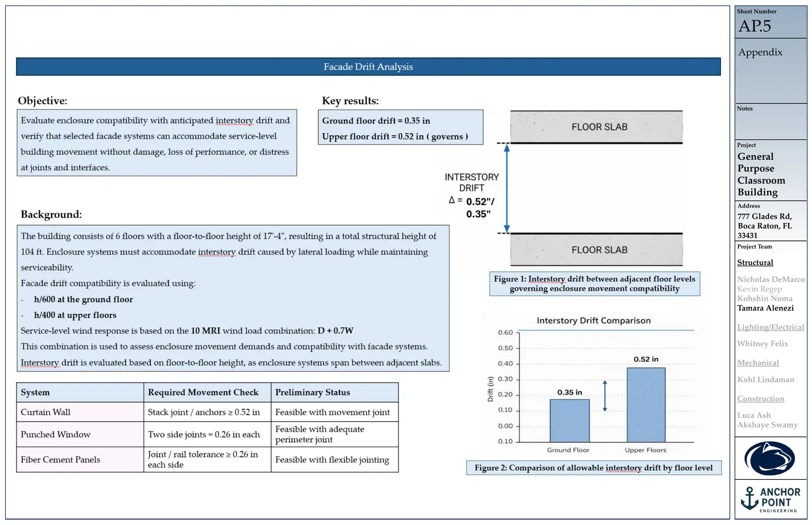Image resolution: width=812 pixels, height=525 pixels.
Task: Select the 'Punched Window' table cell
Action: (80, 434)
